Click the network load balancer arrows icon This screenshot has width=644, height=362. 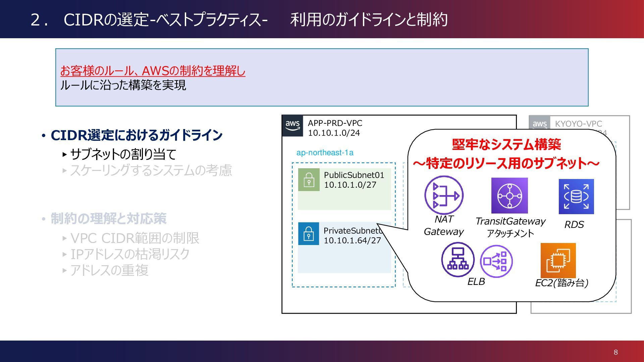pyautogui.click(x=496, y=261)
